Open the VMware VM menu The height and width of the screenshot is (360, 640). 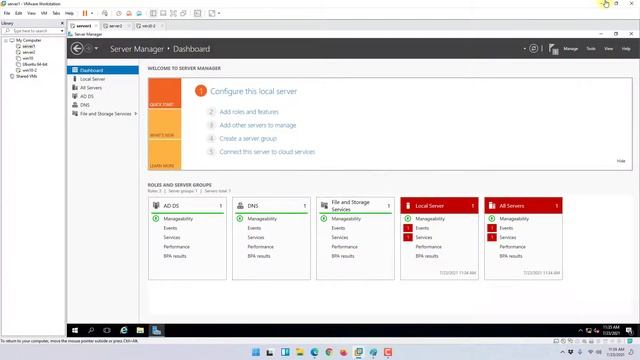tap(44, 13)
